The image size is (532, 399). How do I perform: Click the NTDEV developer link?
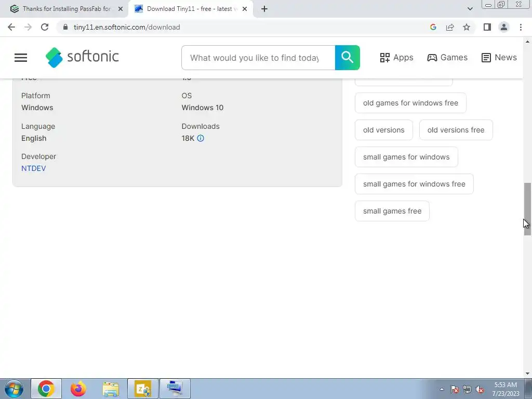[x=34, y=168]
